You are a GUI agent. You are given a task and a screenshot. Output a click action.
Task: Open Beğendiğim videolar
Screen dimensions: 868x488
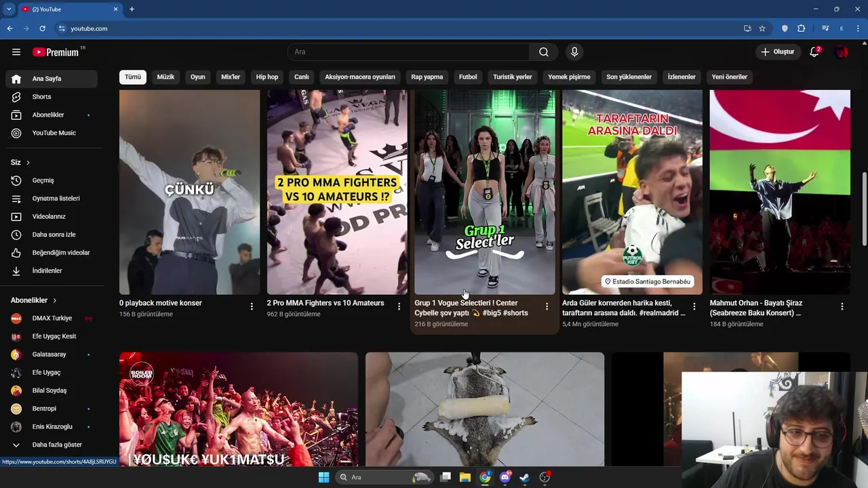coord(52,253)
